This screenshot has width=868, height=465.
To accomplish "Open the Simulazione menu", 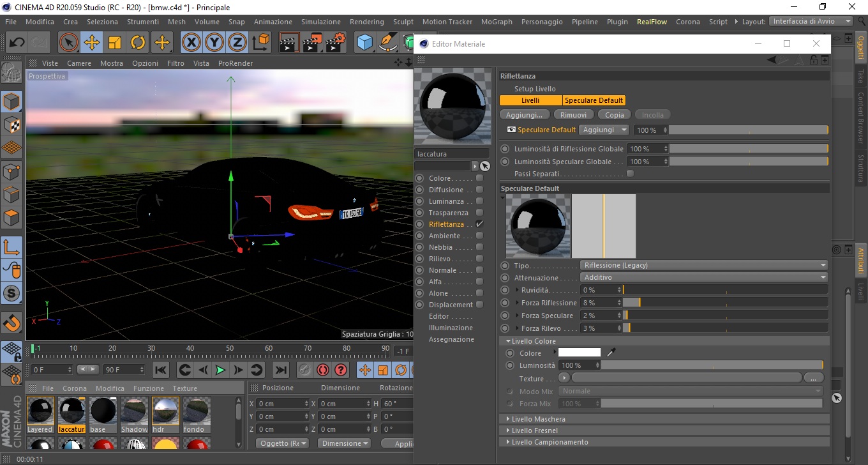I will tap(321, 22).
